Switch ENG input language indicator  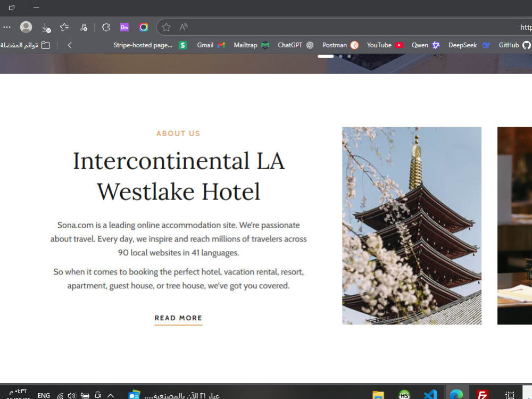pos(44,395)
